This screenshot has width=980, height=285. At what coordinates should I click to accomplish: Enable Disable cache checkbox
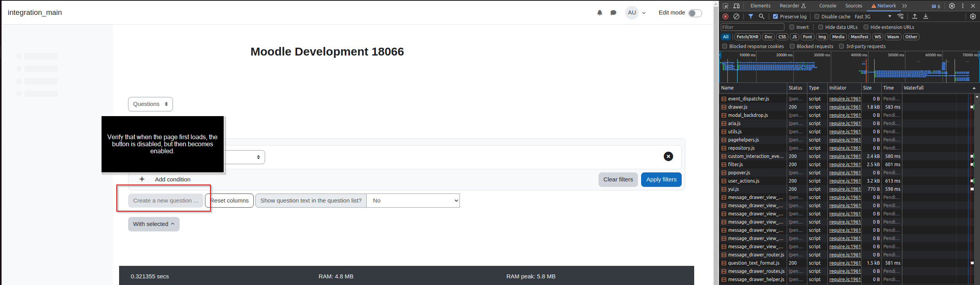coord(817,16)
